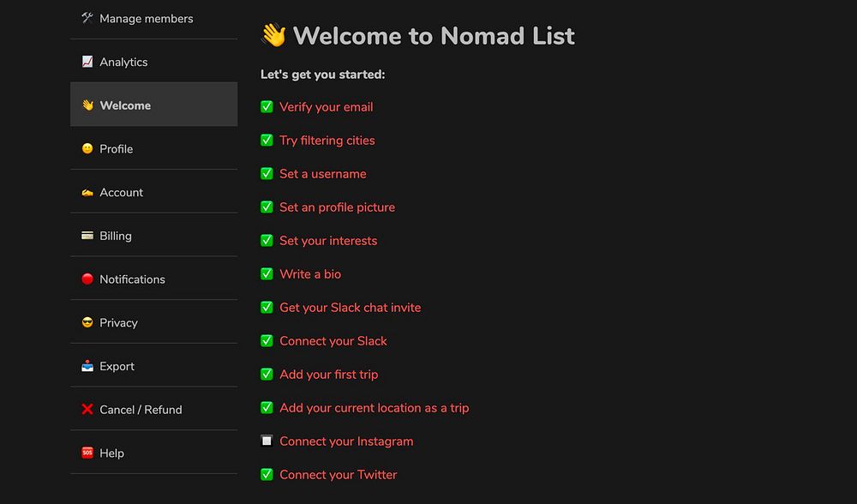Check the unchecked Connect your Instagram box
The image size is (857, 504).
coord(267,441)
